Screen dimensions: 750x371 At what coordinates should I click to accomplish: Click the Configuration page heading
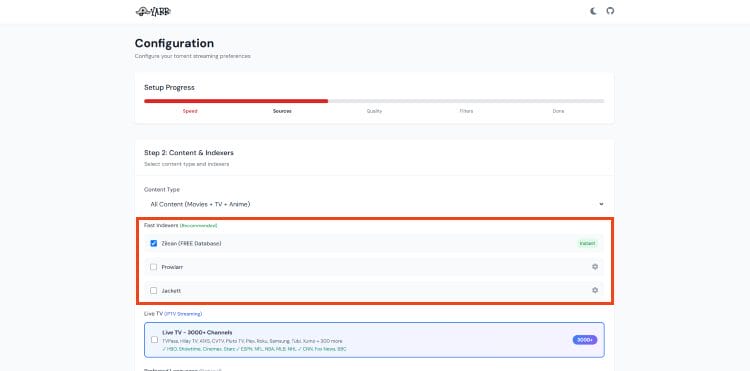click(174, 44)
